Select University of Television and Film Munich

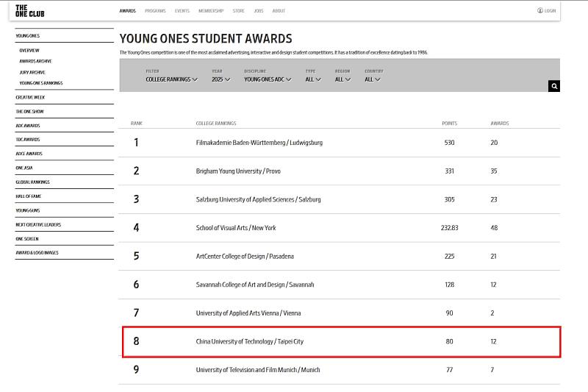(x=258, y=370)
